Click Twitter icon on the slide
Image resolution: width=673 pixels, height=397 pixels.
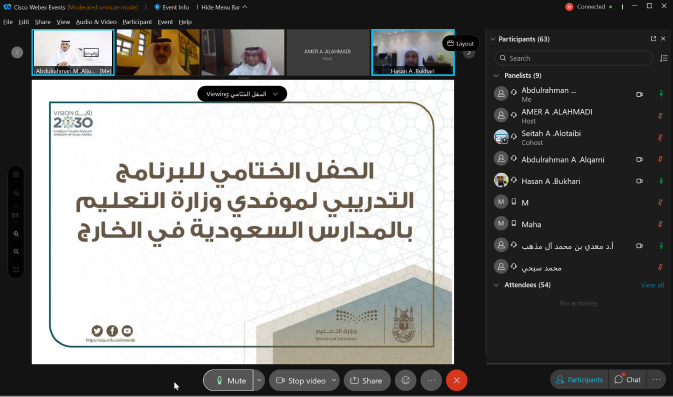click(x=97, y=330)
